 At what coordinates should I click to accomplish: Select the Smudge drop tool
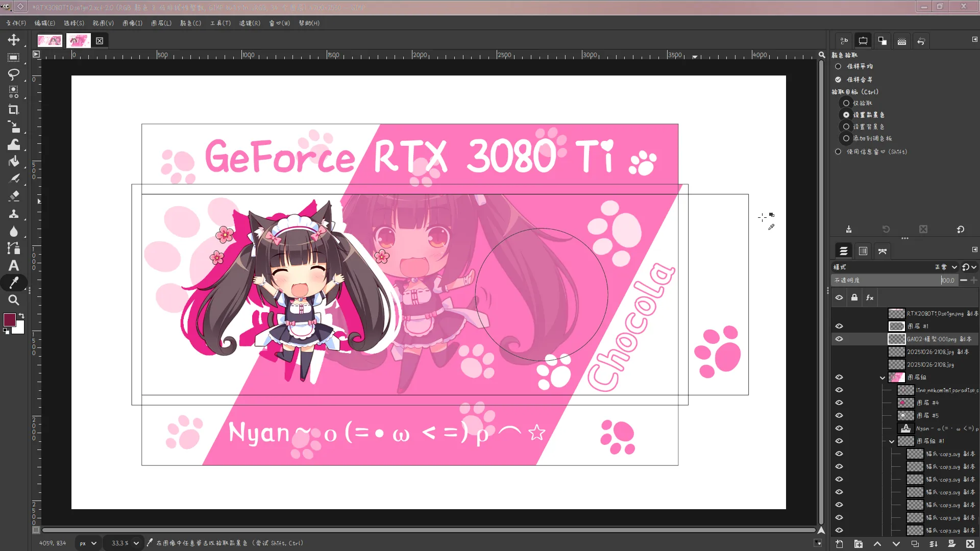tap(14, 231)
